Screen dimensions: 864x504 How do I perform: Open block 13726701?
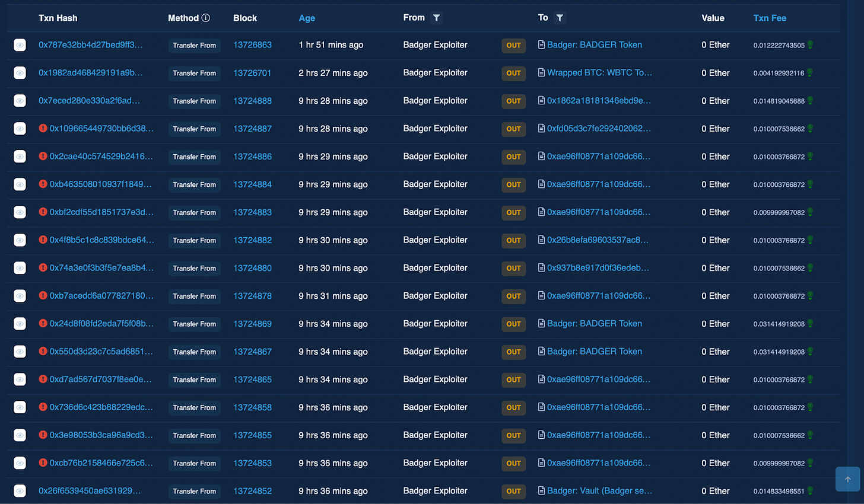pyautogui.click(x=252, y=73)
